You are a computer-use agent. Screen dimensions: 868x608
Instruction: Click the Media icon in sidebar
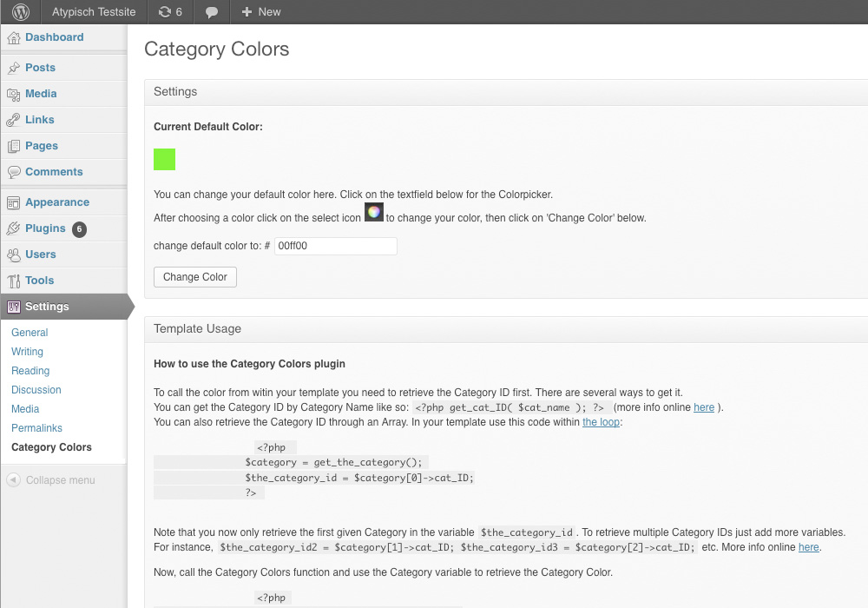pos(13,94)
